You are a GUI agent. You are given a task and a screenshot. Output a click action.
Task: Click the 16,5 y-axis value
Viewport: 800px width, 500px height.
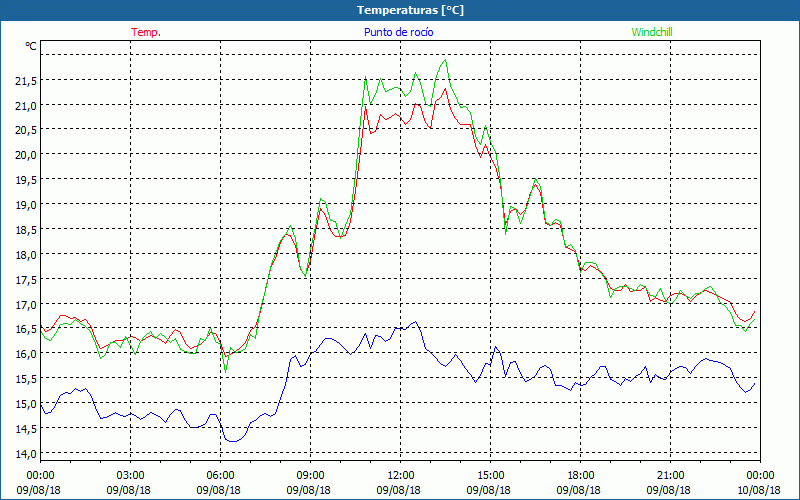(26, 329)
